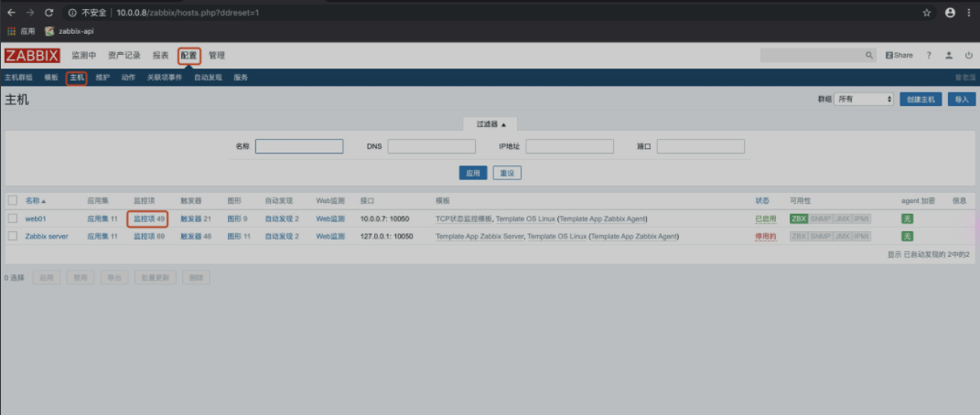This screenshot has width=980, height=415.
Task: Sort the table by the 名称 column
Action: 36,201
